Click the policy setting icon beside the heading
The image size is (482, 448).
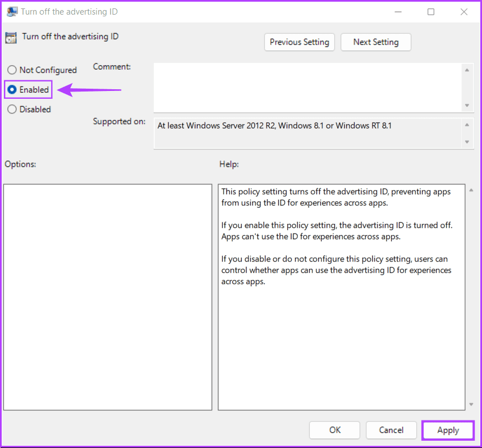click(11, 38)
